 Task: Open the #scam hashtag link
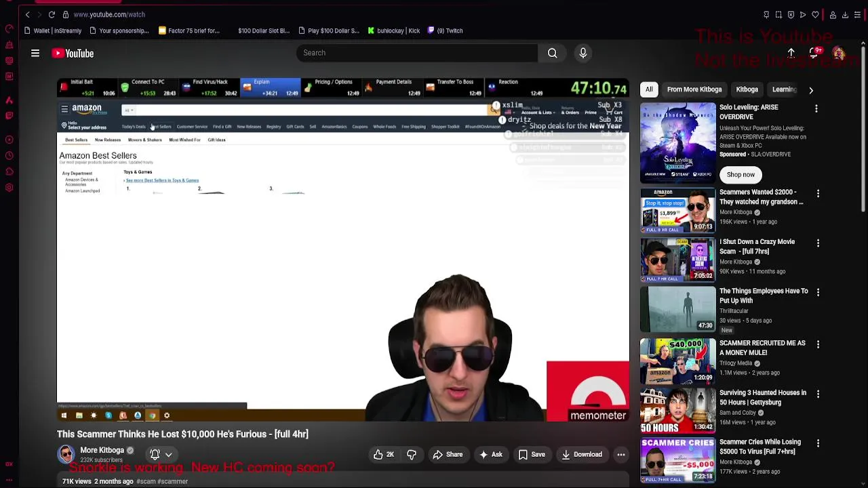[x=146, y=481]
